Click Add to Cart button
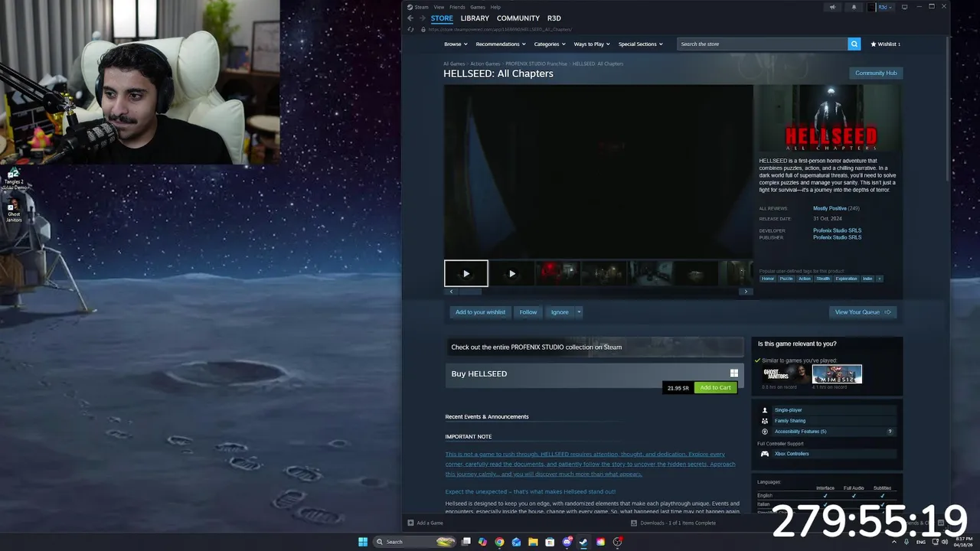980x551 pixels. [x=715, y=388]
